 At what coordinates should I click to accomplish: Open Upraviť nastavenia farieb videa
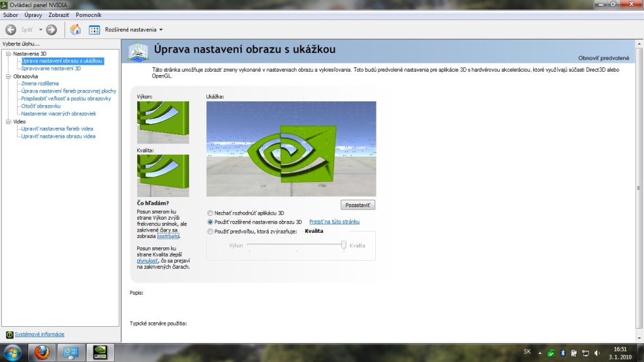tap(57, 128)
